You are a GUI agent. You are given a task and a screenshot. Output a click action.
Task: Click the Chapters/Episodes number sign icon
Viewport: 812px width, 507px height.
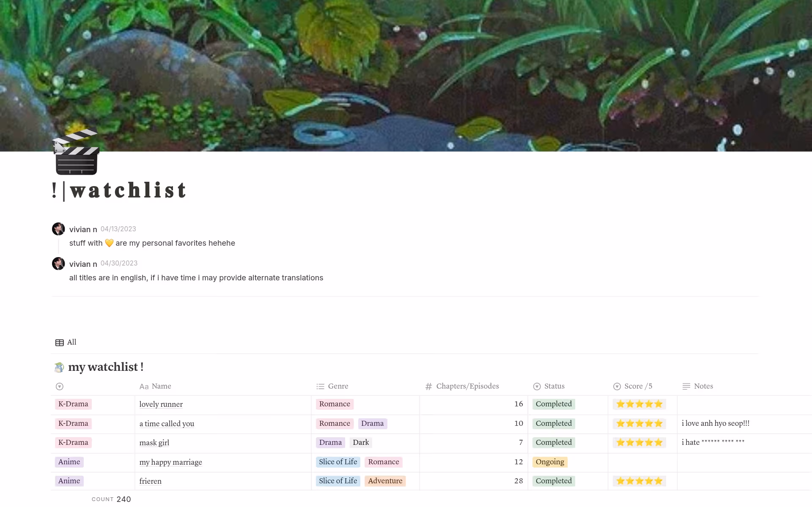coord(428,386)
